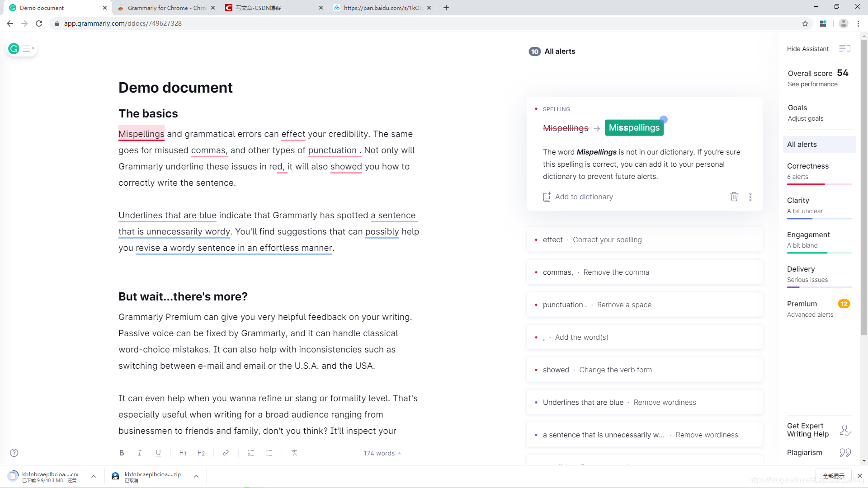868x488 pixels.
Task: Select All alerts in the sidebar
Action: click(x=819, y=145)
